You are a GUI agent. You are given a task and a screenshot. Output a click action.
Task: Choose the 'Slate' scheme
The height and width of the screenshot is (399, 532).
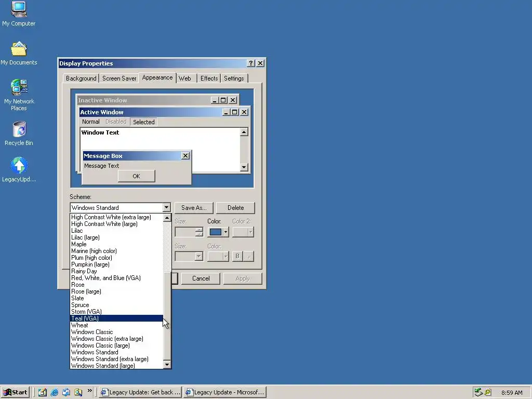(x=117, y=298)
